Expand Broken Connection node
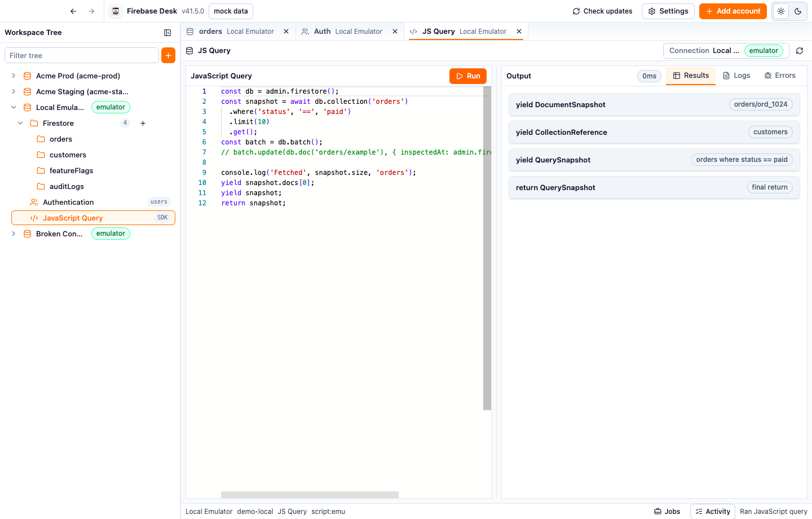This screenshot has width=812, height=519. (14, 234)
